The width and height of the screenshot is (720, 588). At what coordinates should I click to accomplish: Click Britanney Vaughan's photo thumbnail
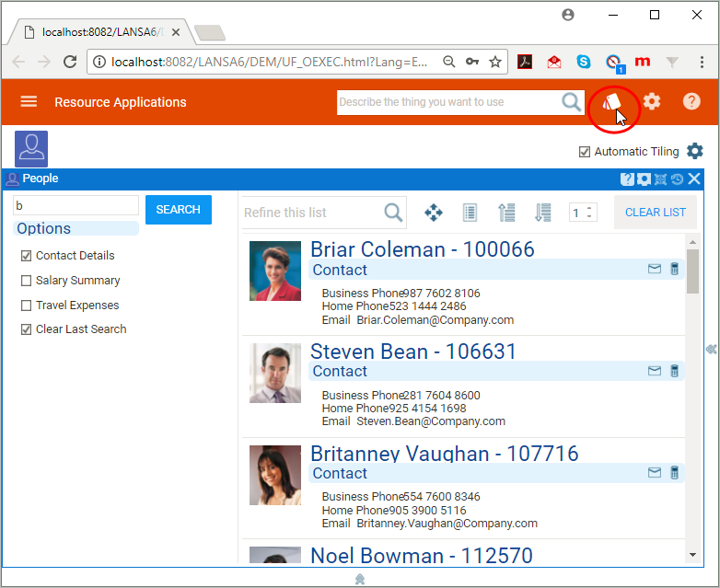(275, 475)
